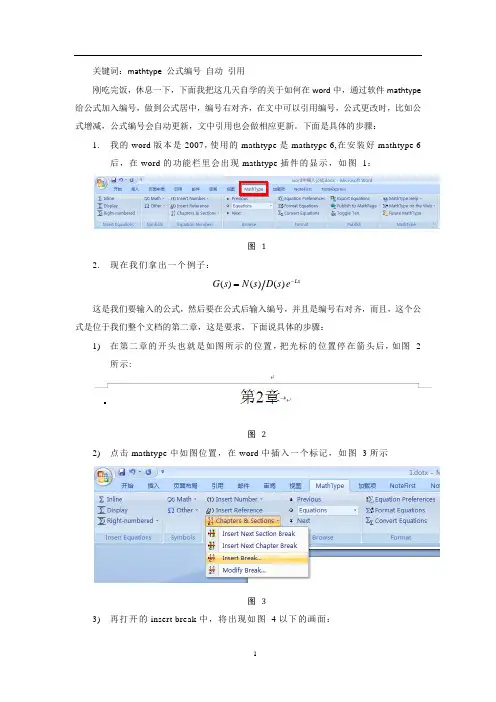Image resolution: width=496 pixels, height=702 pixels.
Task: Click Toggle TeX in Figure 1 ribbon
Action: (x=345, y=214)
